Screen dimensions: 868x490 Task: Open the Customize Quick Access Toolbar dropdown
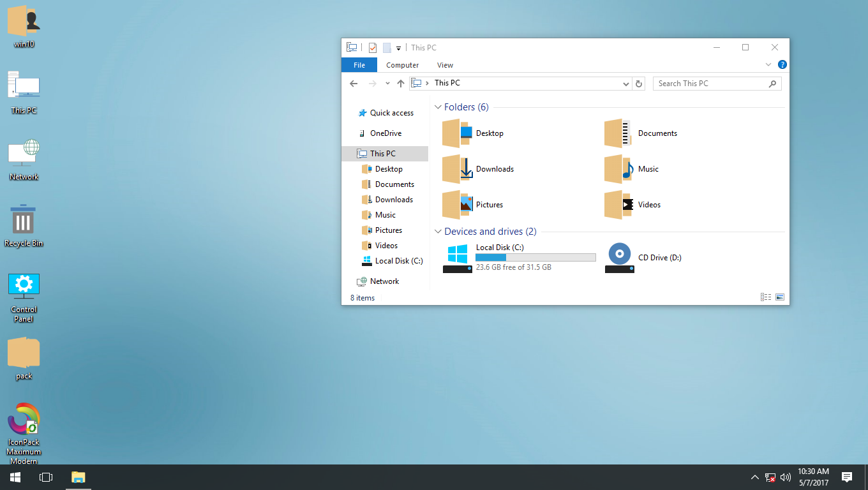398,47
